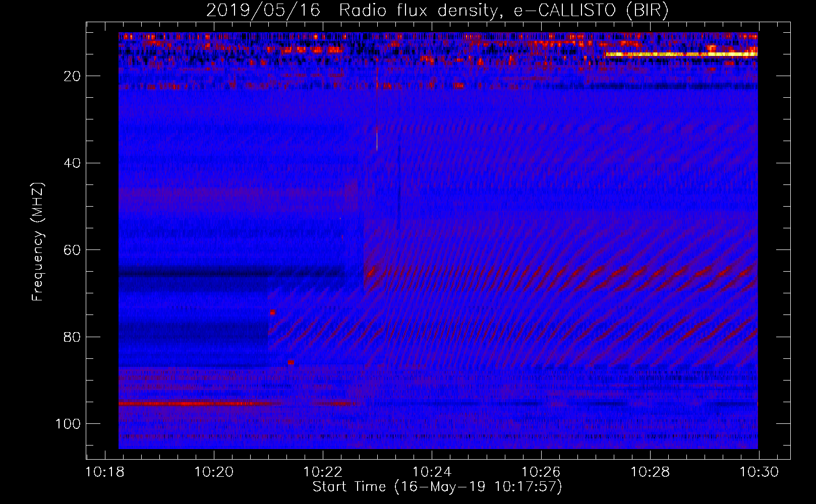Click the 10:24 time tick label

click(x=432, y=472)
